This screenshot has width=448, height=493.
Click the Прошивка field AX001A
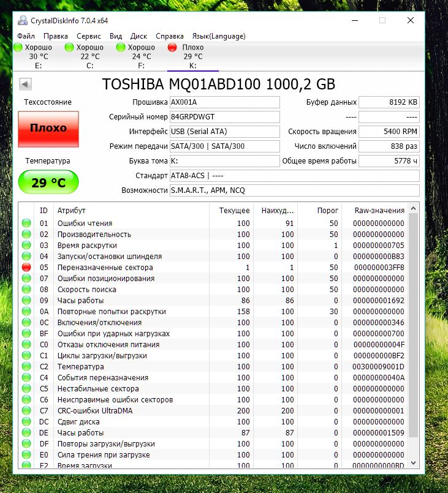[225, 102]
